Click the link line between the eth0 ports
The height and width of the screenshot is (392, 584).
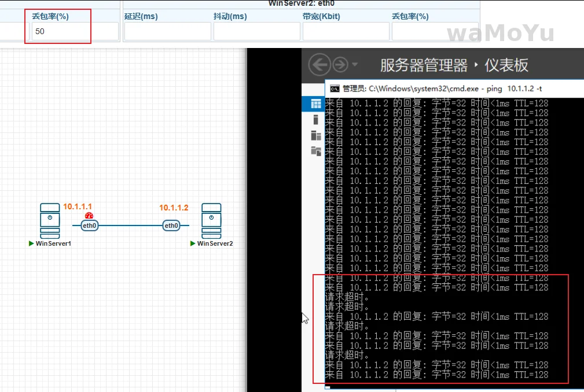(130, 225)
